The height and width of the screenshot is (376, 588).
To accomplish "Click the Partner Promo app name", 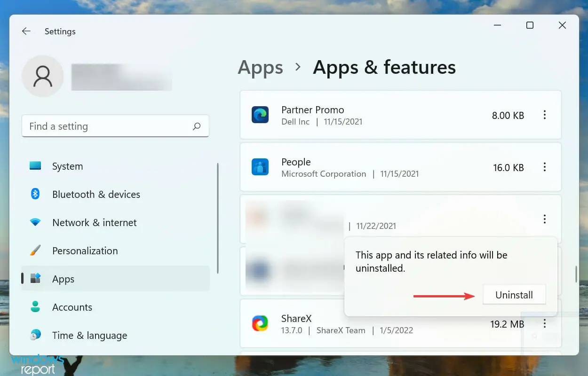I will 313,110.
